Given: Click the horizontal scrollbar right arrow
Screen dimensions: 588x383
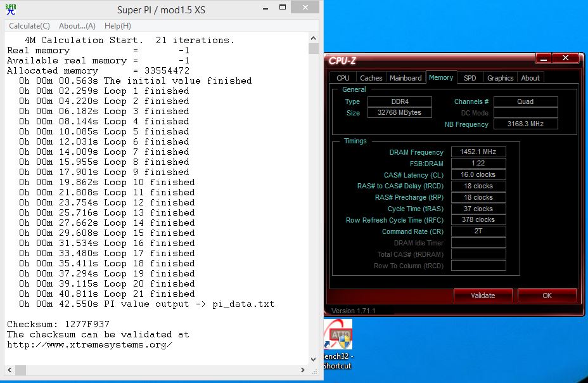Looking at the screenshot, I should (303, 370).
